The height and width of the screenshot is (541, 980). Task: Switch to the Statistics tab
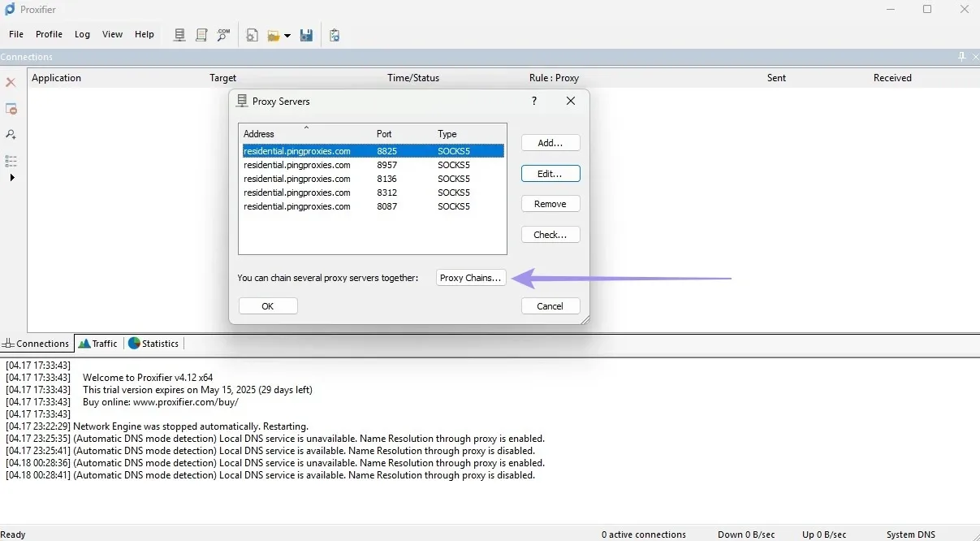click(153, 344)
